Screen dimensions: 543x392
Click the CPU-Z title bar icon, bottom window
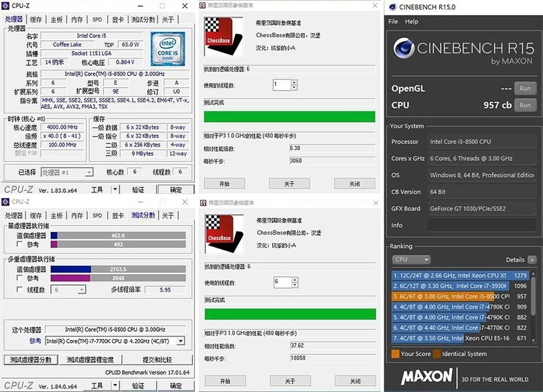click(5, 202)
